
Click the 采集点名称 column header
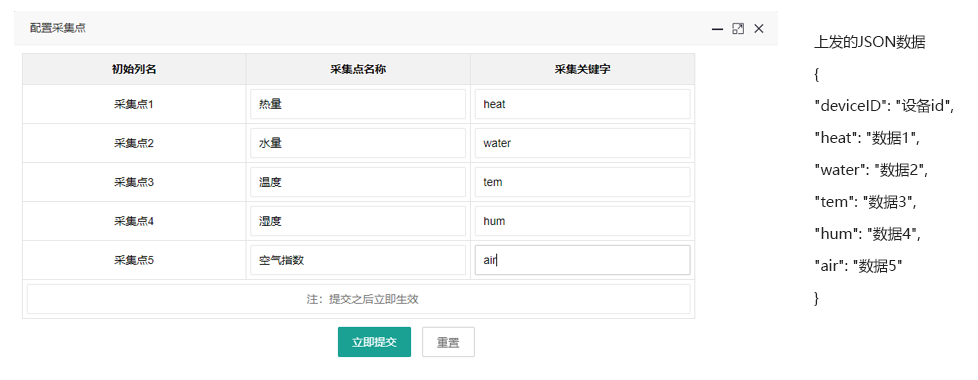358,69
